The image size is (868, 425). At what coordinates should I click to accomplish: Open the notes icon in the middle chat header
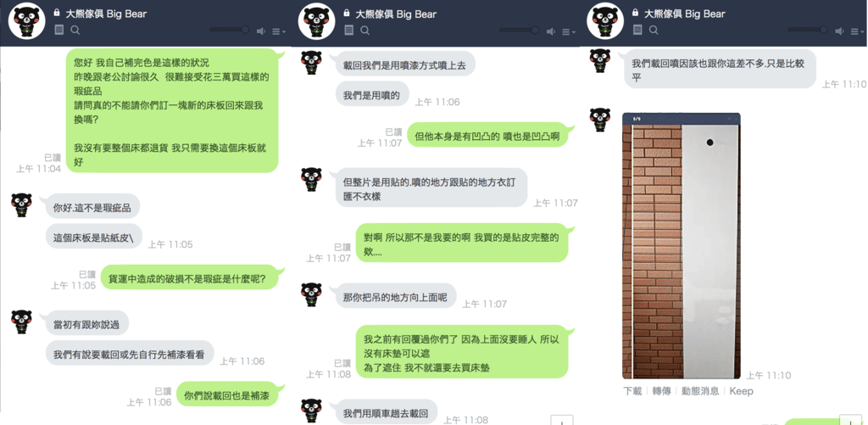tap(348, 31)
